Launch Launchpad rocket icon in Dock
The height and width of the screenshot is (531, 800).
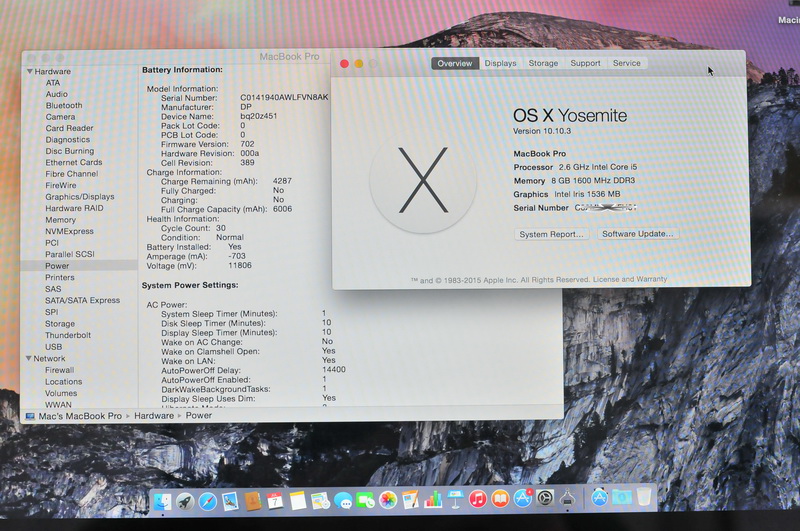pyautogui.click(x=185, y=501)
